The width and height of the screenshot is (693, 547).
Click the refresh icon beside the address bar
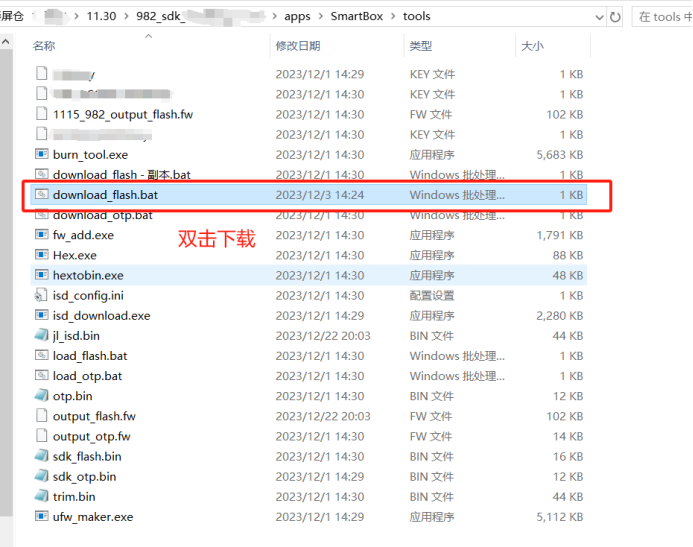coord(615,17)
